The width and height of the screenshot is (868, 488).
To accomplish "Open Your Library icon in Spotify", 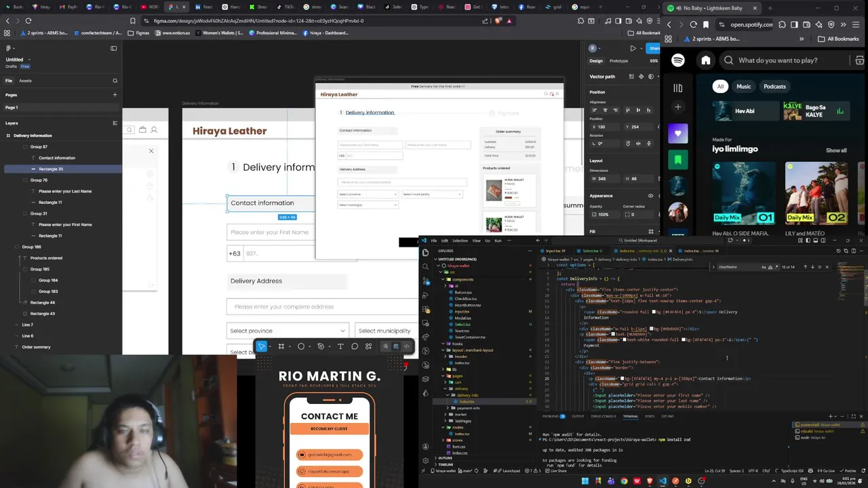I will [x=677, y=87].
